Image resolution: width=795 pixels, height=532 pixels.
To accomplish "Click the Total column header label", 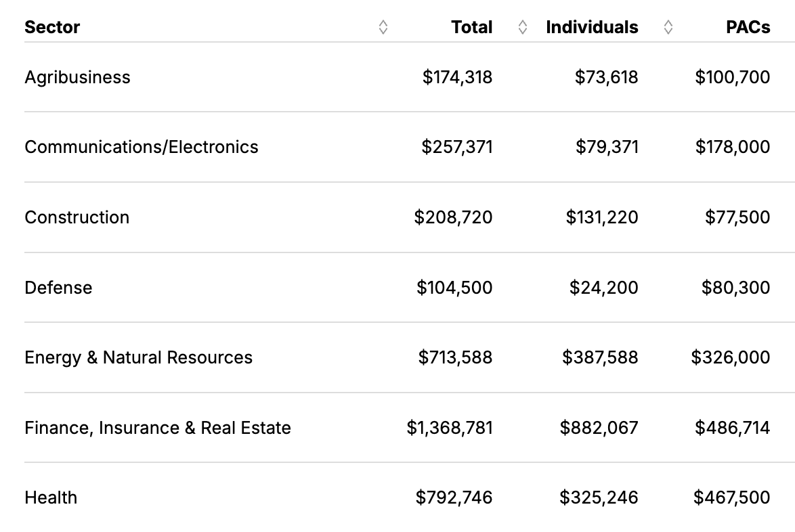I will click(472, 27).
